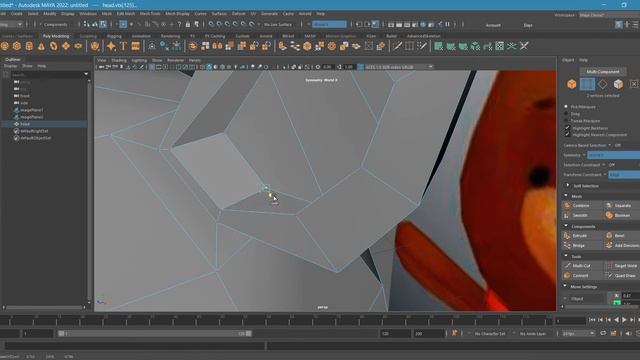Click the sweep mesh star shelf icon
This screenshot has width=640, height=360.
tap(111, 46)
